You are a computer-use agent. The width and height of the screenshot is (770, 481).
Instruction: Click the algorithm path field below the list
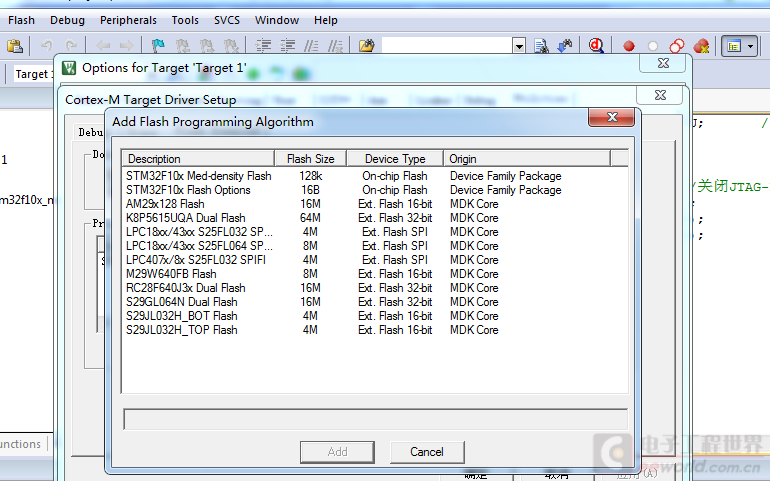click(x=375, y=419)
